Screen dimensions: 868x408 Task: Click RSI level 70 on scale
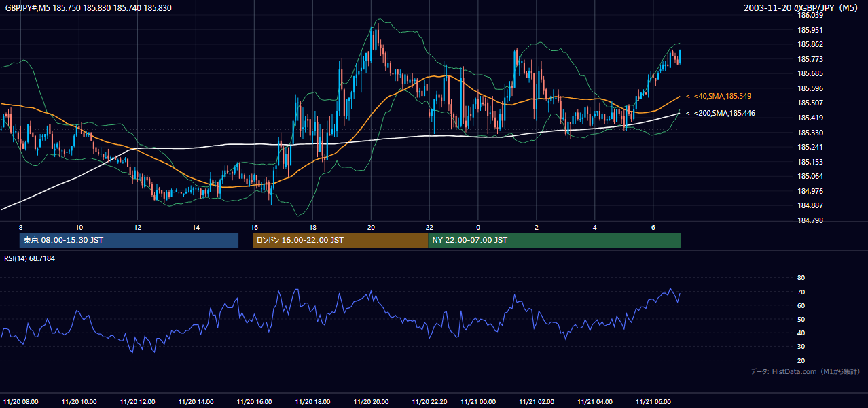point(801,292)
